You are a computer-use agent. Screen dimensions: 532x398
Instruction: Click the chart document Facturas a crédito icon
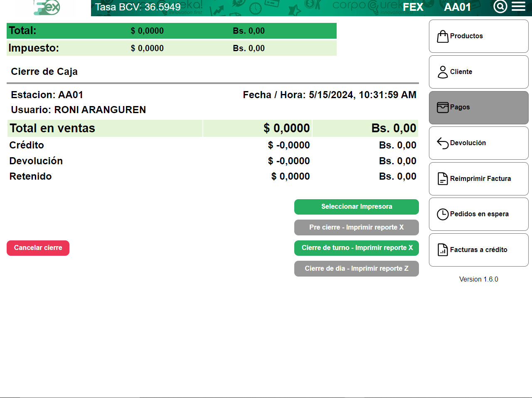coord(443,250)
